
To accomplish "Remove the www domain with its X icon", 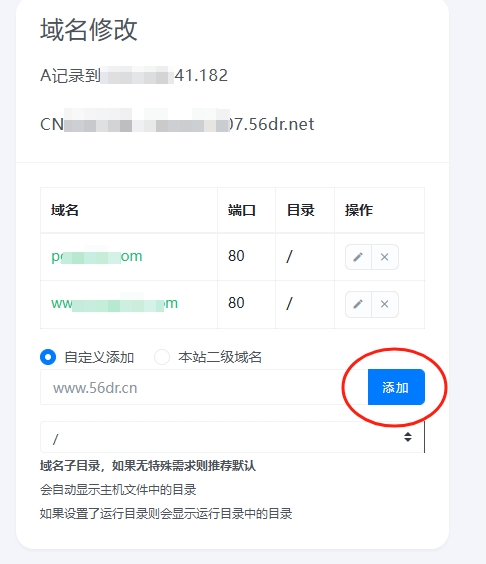I will click(x=385, y=304).
